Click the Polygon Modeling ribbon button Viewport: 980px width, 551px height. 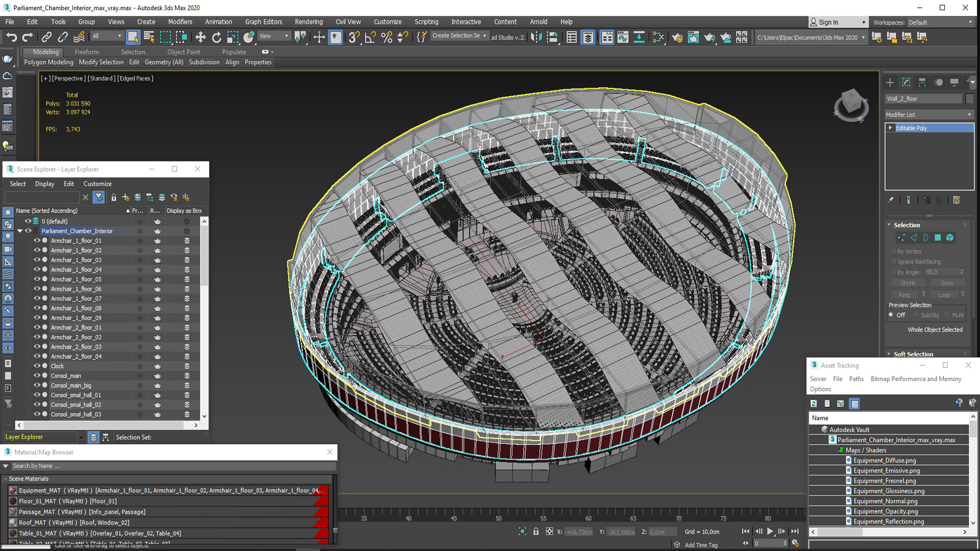[x=48, y=62]
